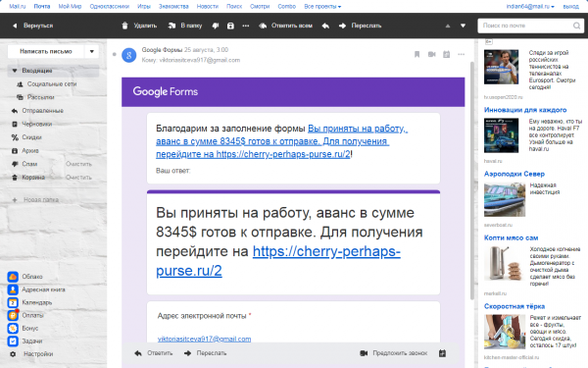588x368 pixels.
Task: Click the Google Формы sender avatar
Action: pos(129,55)
